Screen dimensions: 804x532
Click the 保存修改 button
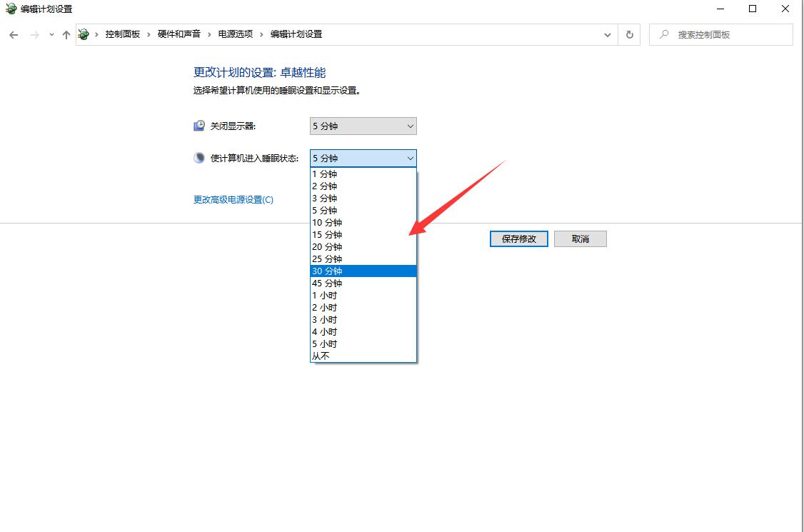519,239
